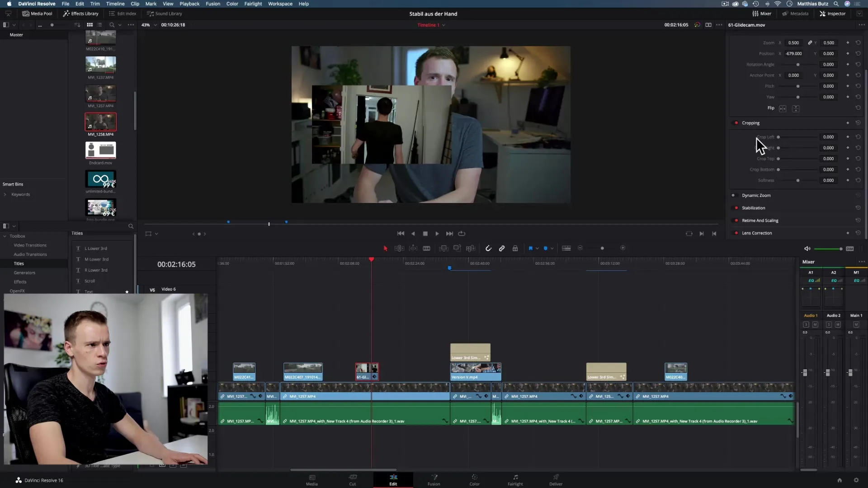Select the Blade Edit Mode tool
This screenshot has height=488, width=868.
tap(426, 248)
